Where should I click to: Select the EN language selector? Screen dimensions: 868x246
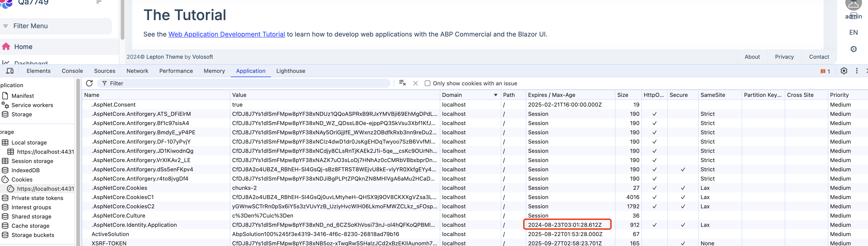coord(853,32)
